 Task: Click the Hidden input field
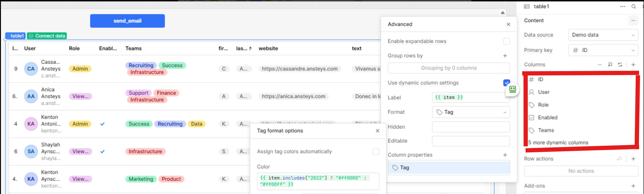point(471,127)
